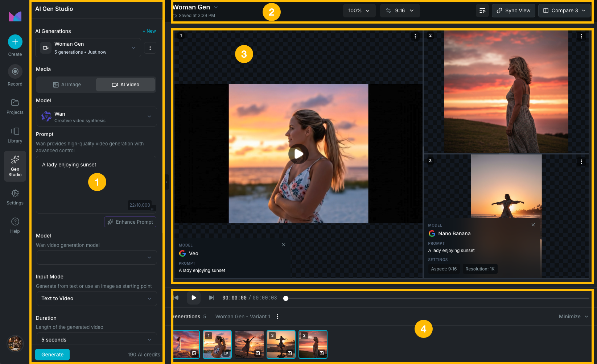Select the generation thumbnail numbered 3
Viewport: 597px width, 364px height.
tap(281, 344)
